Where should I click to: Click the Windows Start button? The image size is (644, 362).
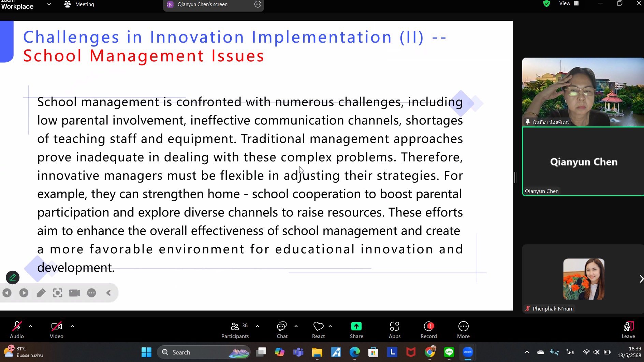(x=146, y=352)
